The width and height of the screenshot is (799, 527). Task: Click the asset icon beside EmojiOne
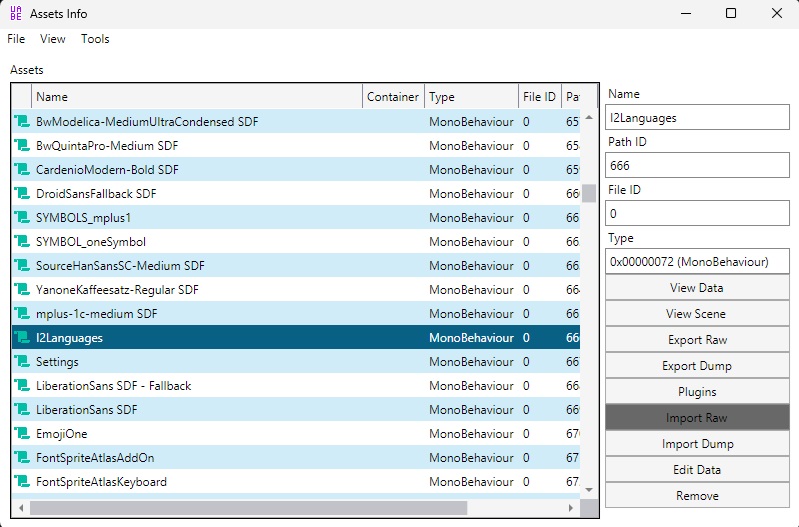pyautogui.click(x=22, y=433)
